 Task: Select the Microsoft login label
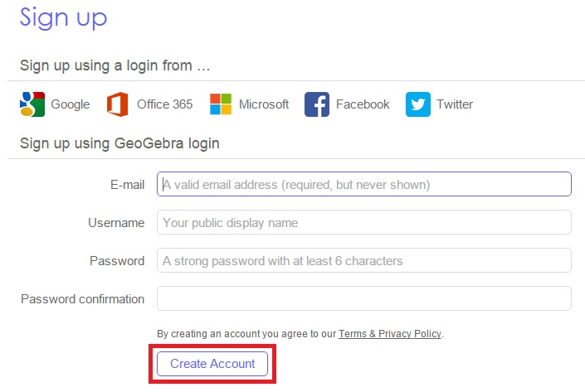point(264,104)
